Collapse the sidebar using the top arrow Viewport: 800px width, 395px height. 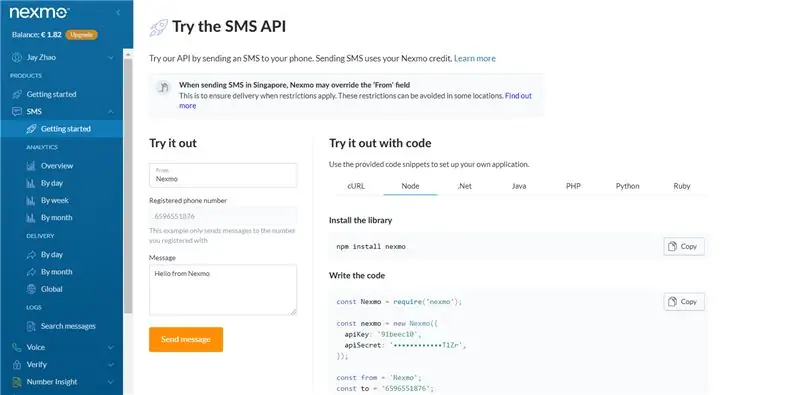(x=118, y=13)
